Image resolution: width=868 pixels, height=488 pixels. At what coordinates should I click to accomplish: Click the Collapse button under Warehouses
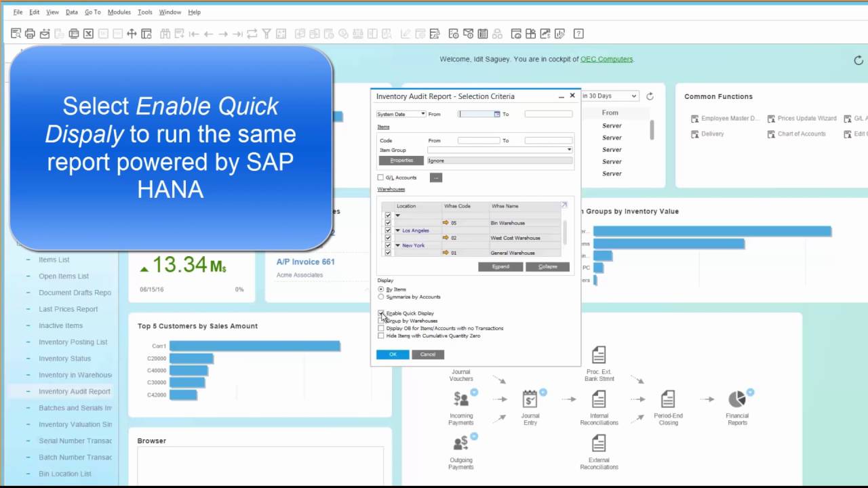point(548,266)
